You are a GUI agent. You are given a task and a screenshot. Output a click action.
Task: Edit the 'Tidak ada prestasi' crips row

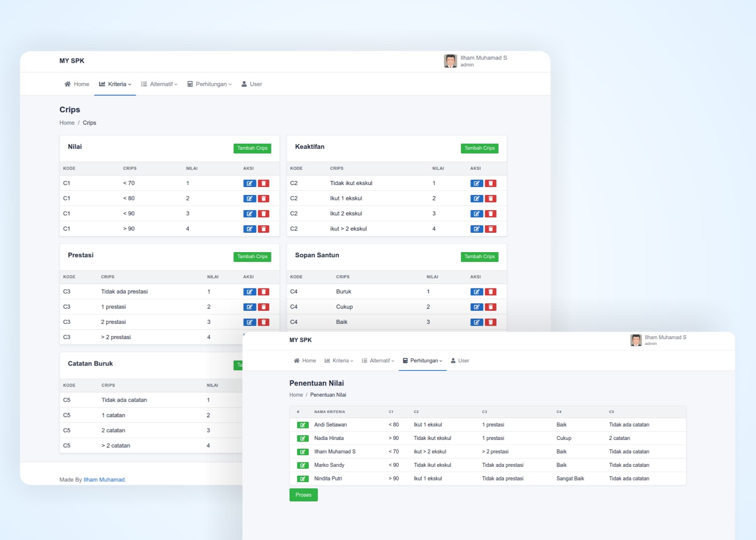249,292
